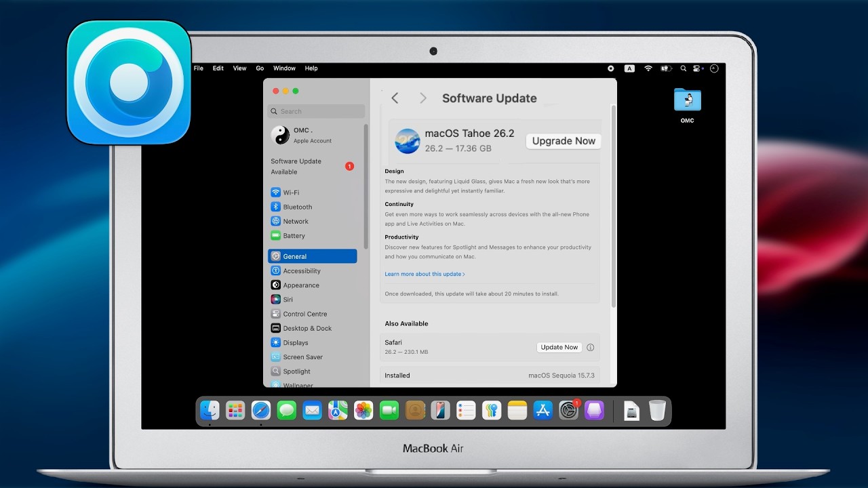Go back in System Settings

[395, 98]
